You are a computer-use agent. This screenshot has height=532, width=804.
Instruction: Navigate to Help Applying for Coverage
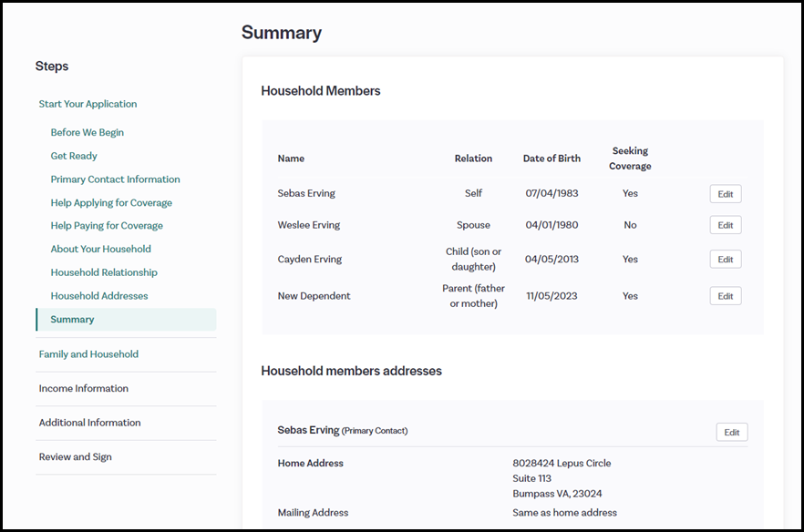click(x=111, y=203)
